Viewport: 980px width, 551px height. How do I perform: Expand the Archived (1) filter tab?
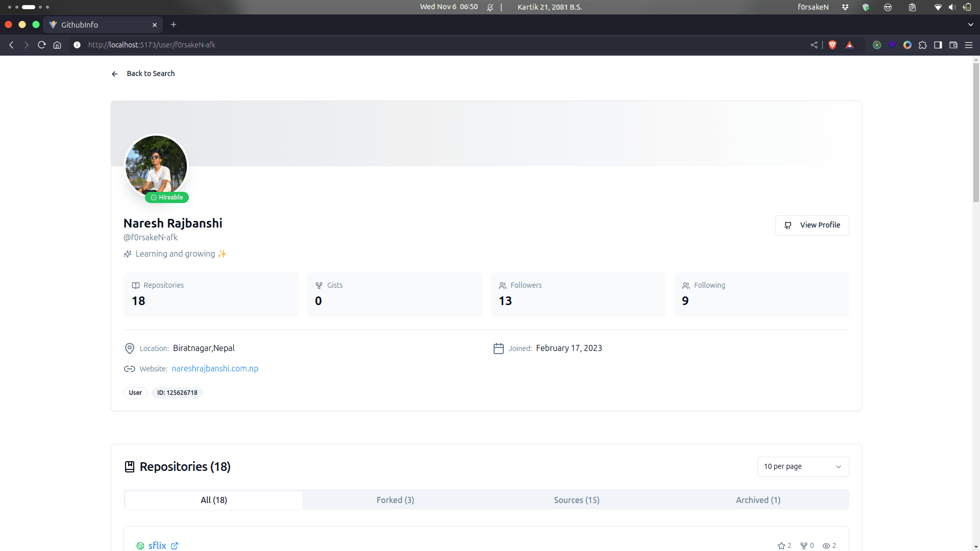pyautogui.click(x=758, y=499)
